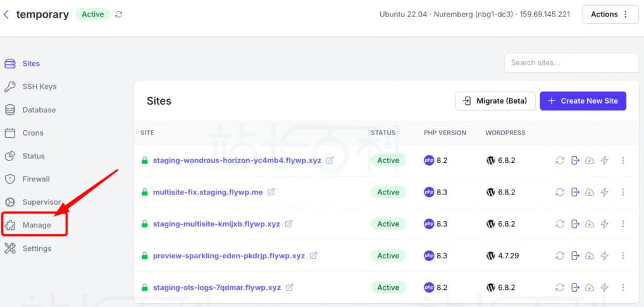Click the sync icon on the staging-wondrous-horizon row
Screen dimensions: 644x307
tap(560, 160)
